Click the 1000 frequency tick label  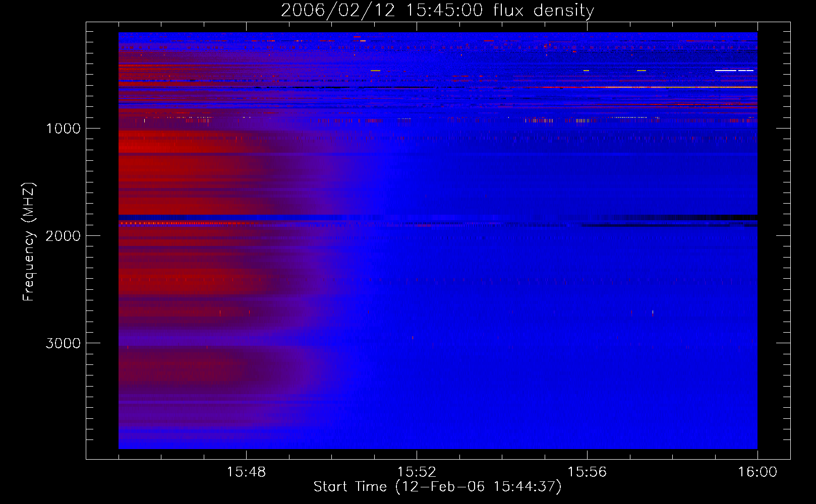pyautogui.click(x=63, y=129)
